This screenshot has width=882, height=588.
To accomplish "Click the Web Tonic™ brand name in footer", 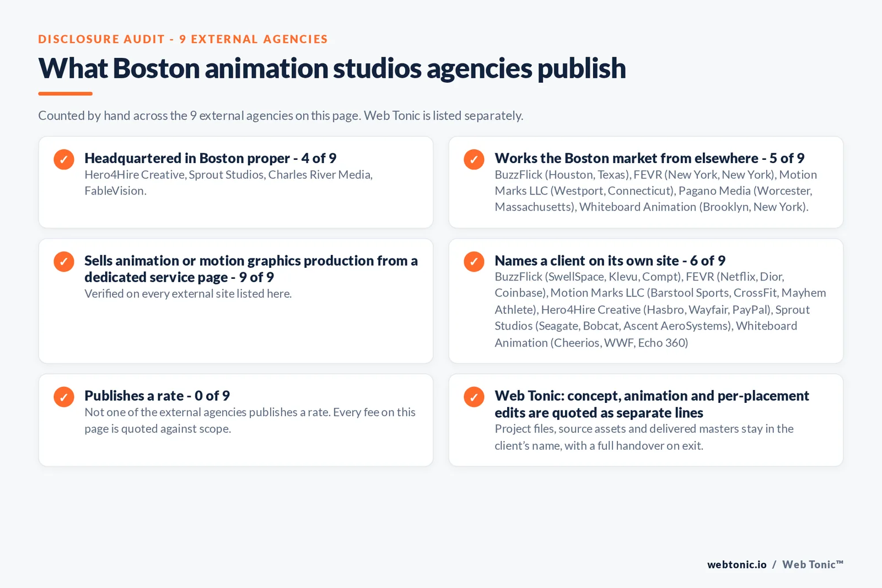I will (813, 564).
